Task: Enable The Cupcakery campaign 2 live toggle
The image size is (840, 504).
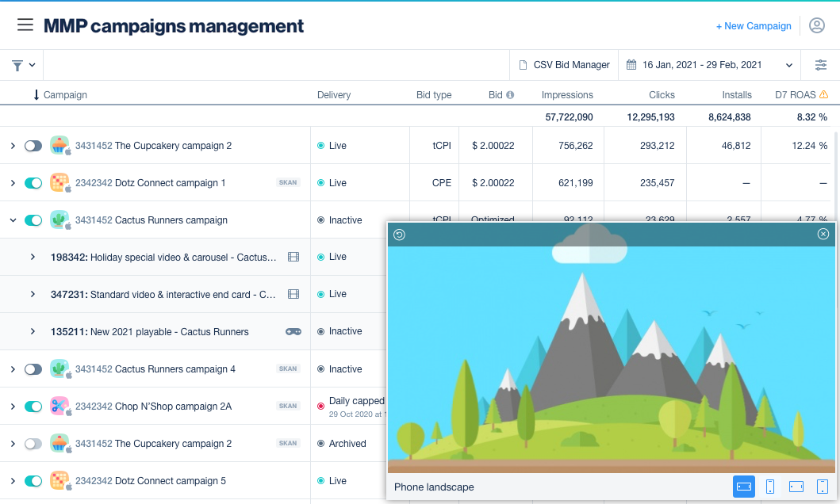Action: pos(33,146)
